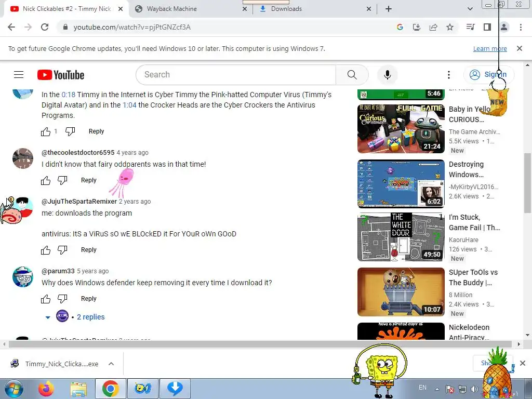Open the SUper ToOls vs The Buddy thumbnail
This screenshot has width=532, height=399.
(x=401, y=292)
